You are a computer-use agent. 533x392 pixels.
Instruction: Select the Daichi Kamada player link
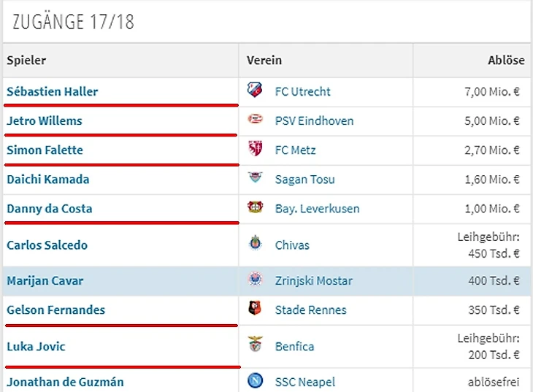(x=47, y=179)
